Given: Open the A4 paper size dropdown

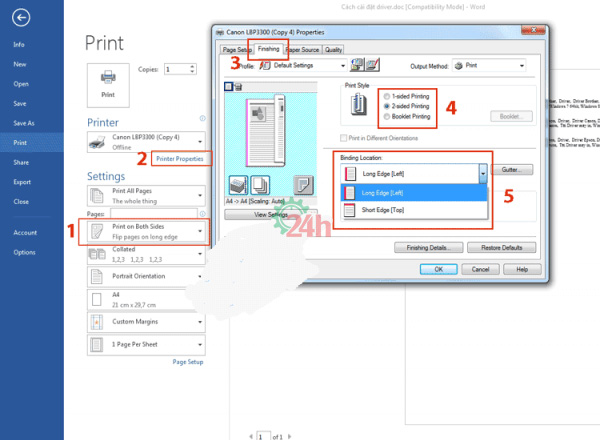Looking at the screenshot, I should tap(146, 300).
